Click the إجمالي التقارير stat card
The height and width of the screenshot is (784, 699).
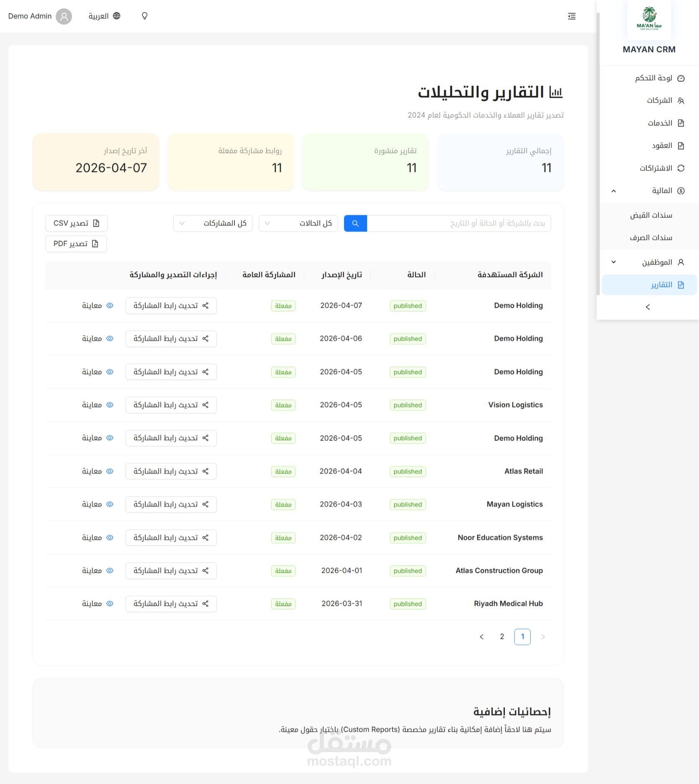click(x=500, y=162)
